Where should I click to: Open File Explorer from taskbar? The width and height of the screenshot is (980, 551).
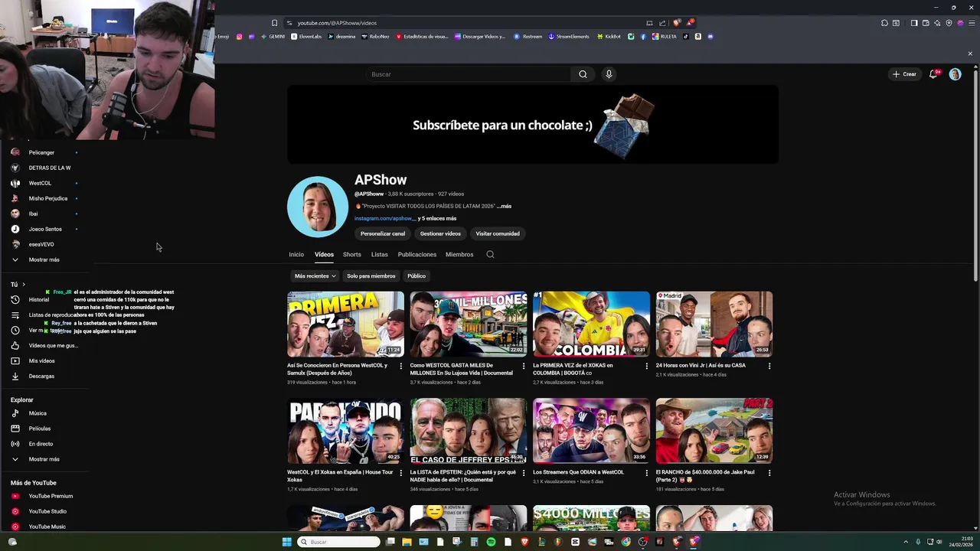[x=407, y=542]
